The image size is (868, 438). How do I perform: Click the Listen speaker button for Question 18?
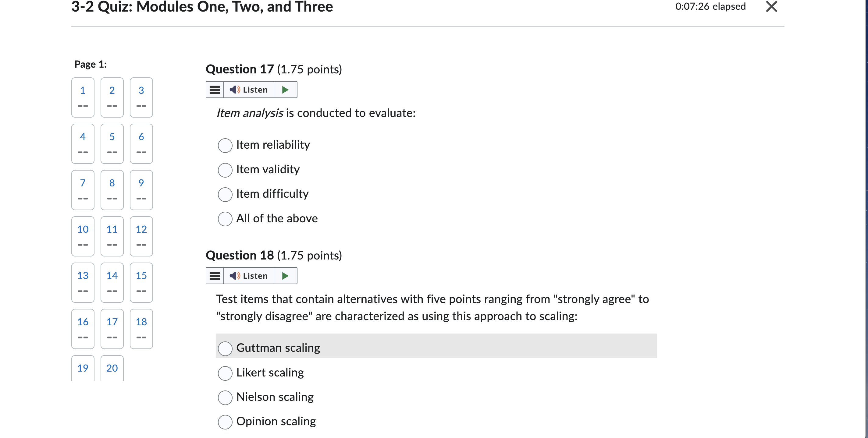tap(249, 276)
